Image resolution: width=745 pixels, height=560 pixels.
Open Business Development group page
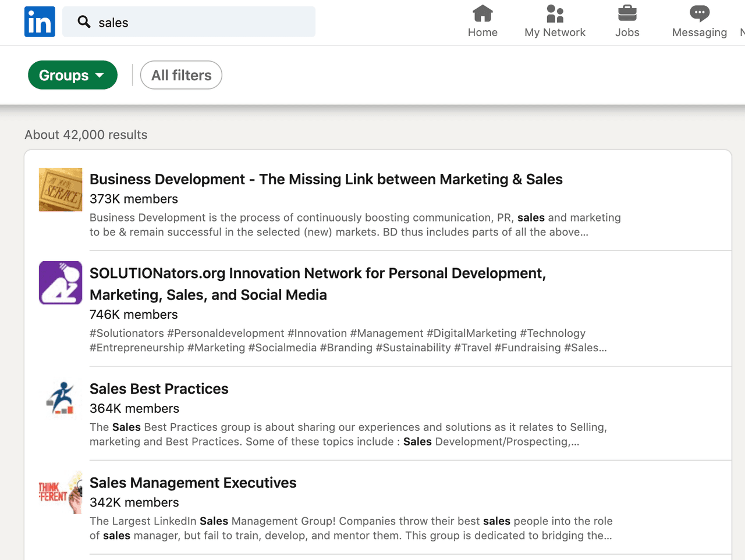point(326,179)
